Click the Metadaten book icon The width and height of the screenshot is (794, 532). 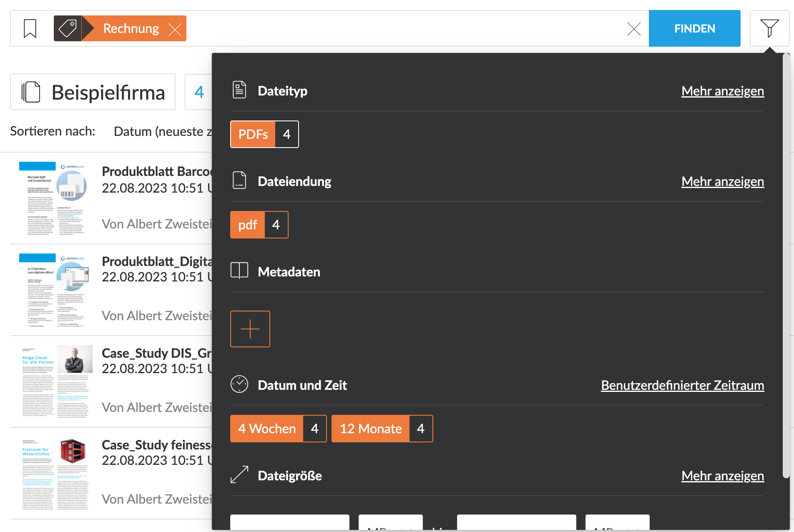(x=239, y=271)
